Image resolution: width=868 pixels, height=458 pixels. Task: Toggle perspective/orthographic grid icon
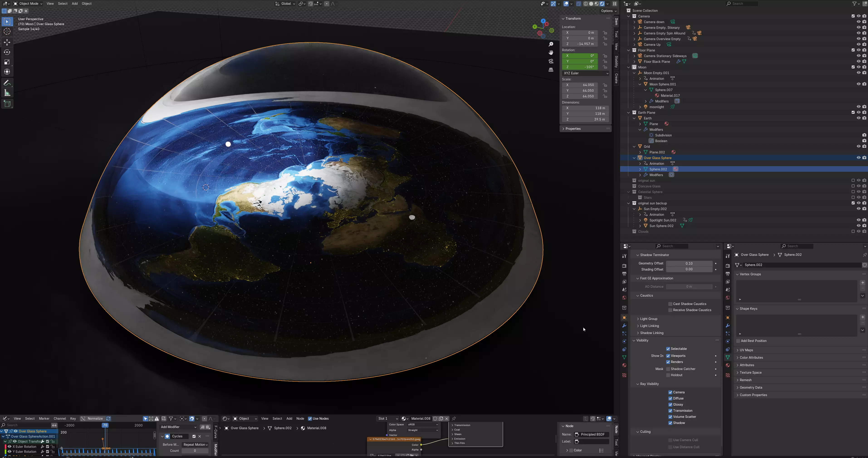(551, 70)
